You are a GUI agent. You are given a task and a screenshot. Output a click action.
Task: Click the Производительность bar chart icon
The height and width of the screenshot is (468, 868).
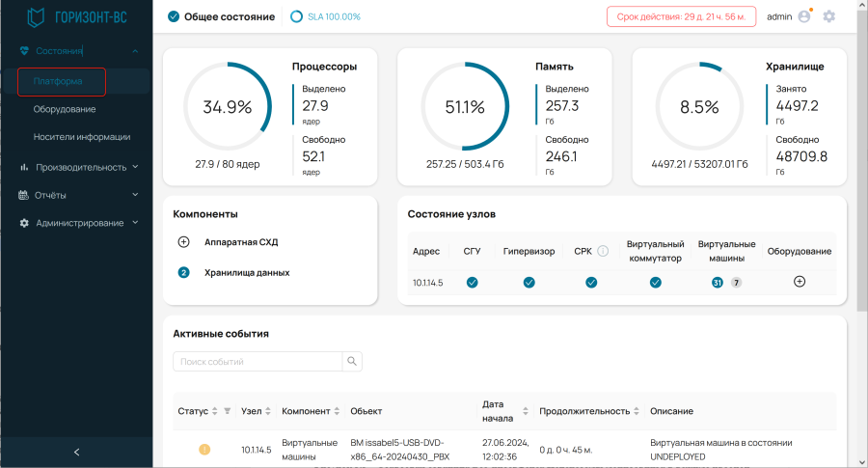[24, 167]
